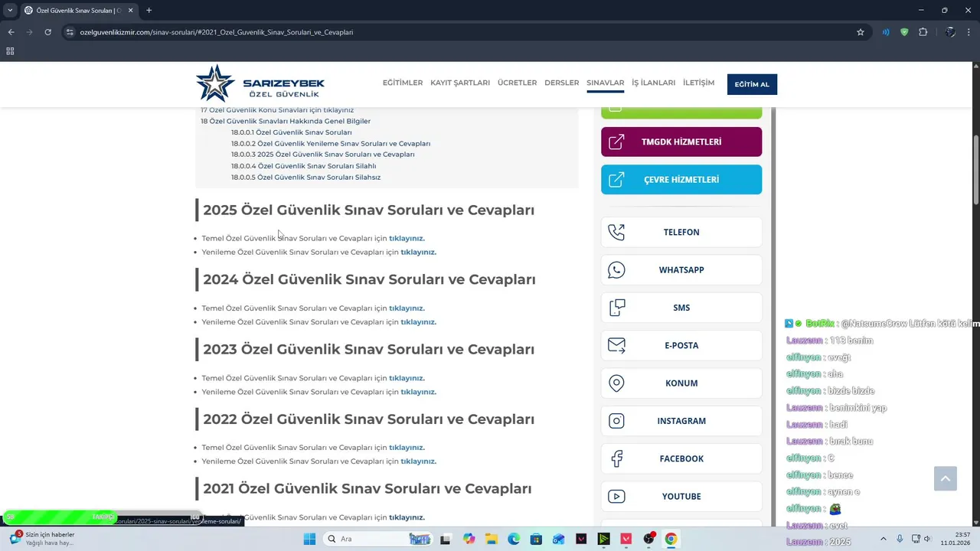Viewport: 980px width, 551px height.
Task: Jump to 18.0.0.2 Yenileme Sınav Soruları ve Cevapları
Action: tap(331, 144)
